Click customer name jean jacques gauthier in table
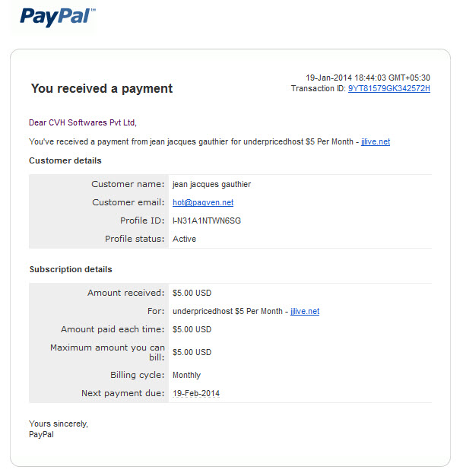The width and height of the screenshot is (463, 476). coord(211,184)
